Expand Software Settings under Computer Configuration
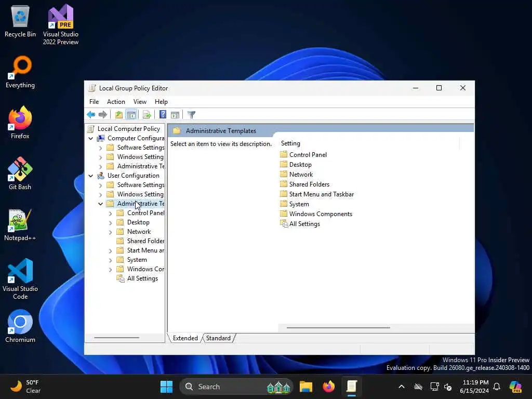This screenshot has height=399, width=532. tap(100, 148)
